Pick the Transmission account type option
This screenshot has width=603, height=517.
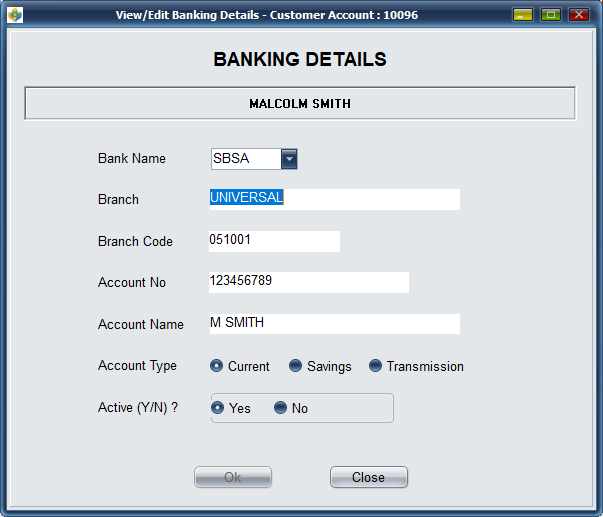pyautogui.click(x=375, y=366)
